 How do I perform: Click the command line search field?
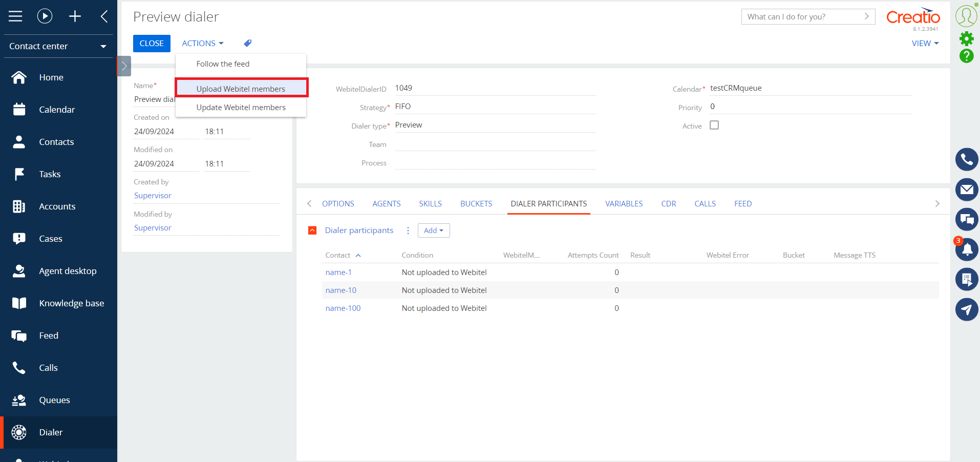tap(808, 17)
